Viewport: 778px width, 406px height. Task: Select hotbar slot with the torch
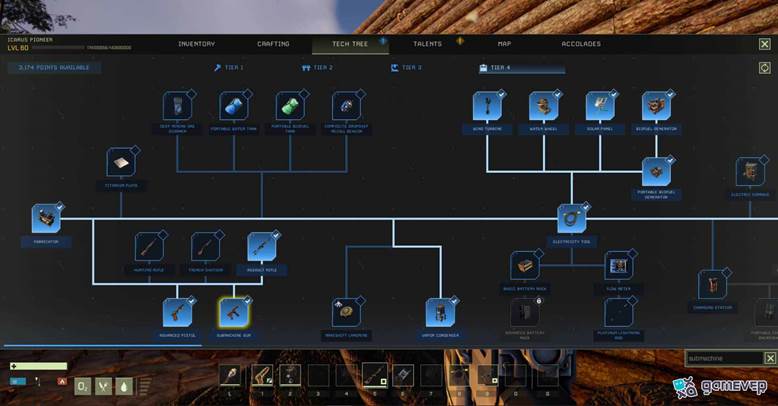coord(230,376)
